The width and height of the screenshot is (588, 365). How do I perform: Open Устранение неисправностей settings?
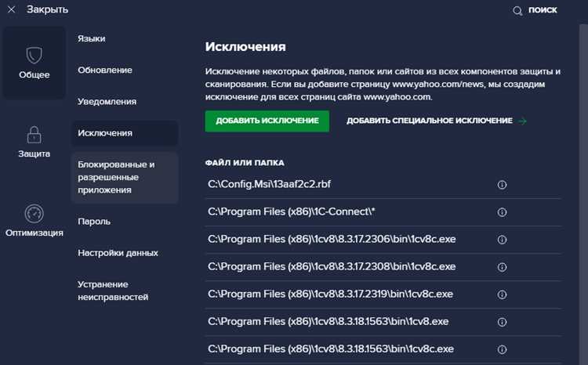tap(113, 291)
